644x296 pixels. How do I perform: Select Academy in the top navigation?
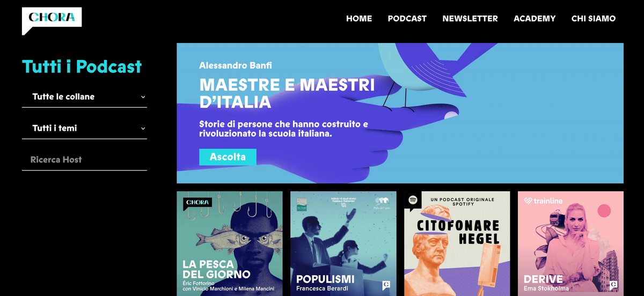535,18
